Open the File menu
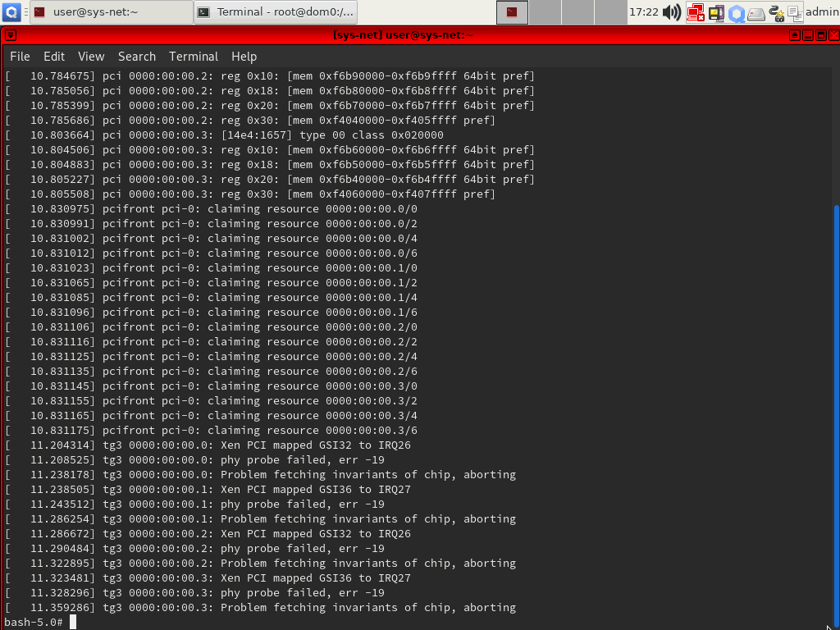 (20, 57)
